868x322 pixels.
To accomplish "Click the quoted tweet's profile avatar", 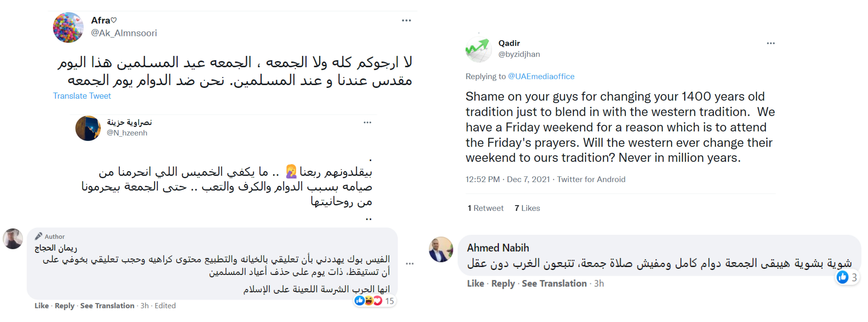I will (88, 128).
